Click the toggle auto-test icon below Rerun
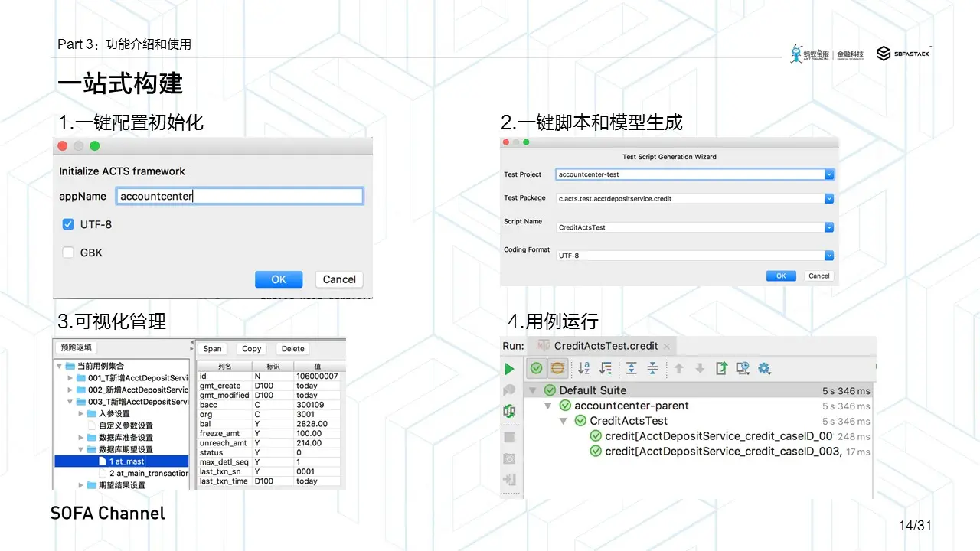Image resolution: width=980 pixels, height=551 pixels. point(509,412)
